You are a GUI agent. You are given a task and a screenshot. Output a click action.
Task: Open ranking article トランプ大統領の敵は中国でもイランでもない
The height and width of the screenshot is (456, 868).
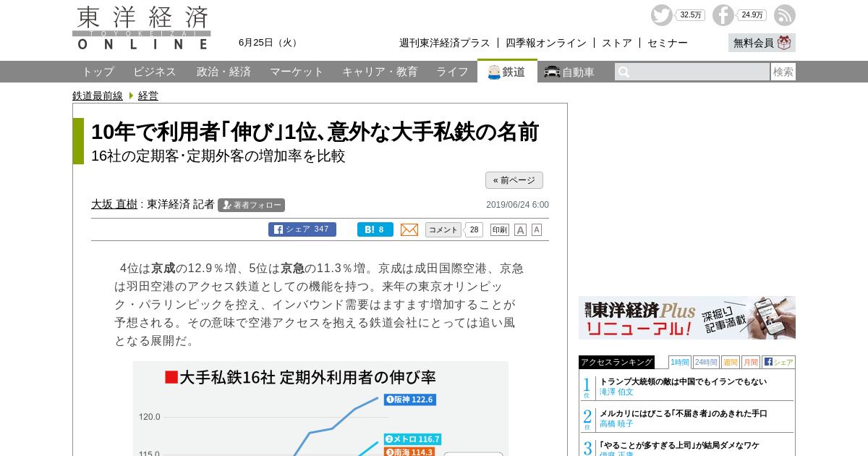(x=683, y=381)
